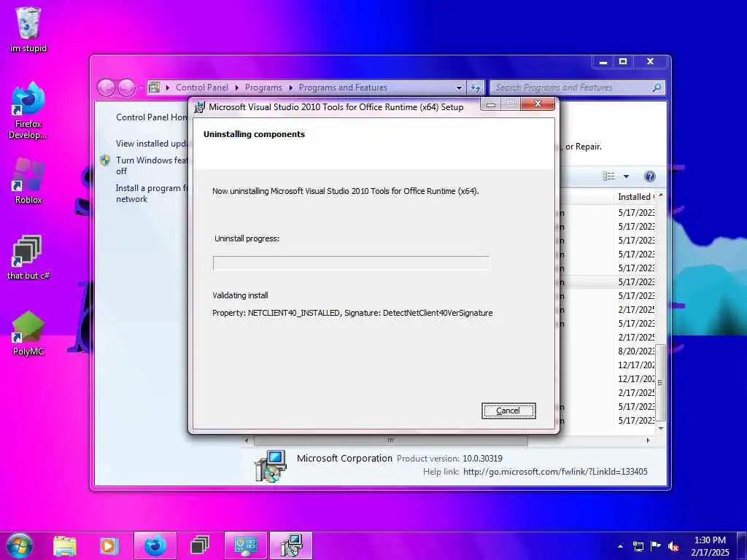Open Control Panel Home link
This screenshot has width=747, height=560.
152,117
